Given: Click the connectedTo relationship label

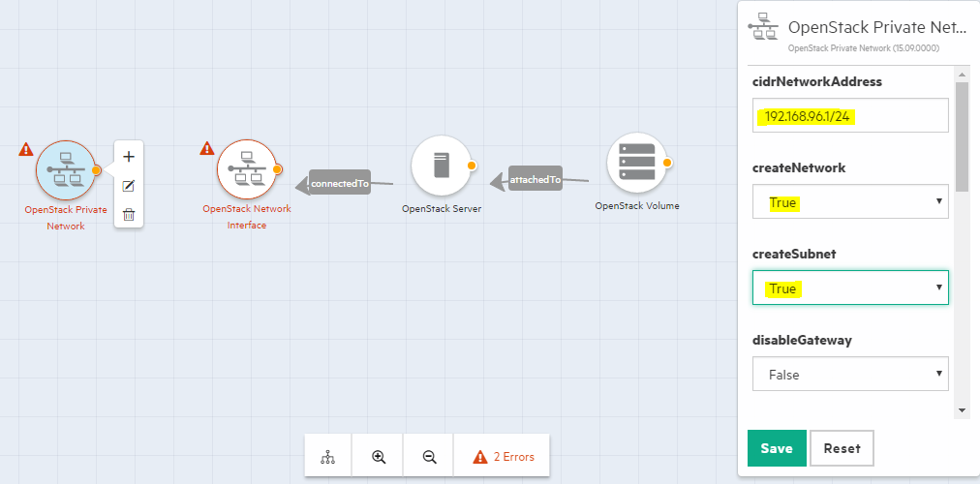Looking at the screenshot, I should tap(340, 184).
